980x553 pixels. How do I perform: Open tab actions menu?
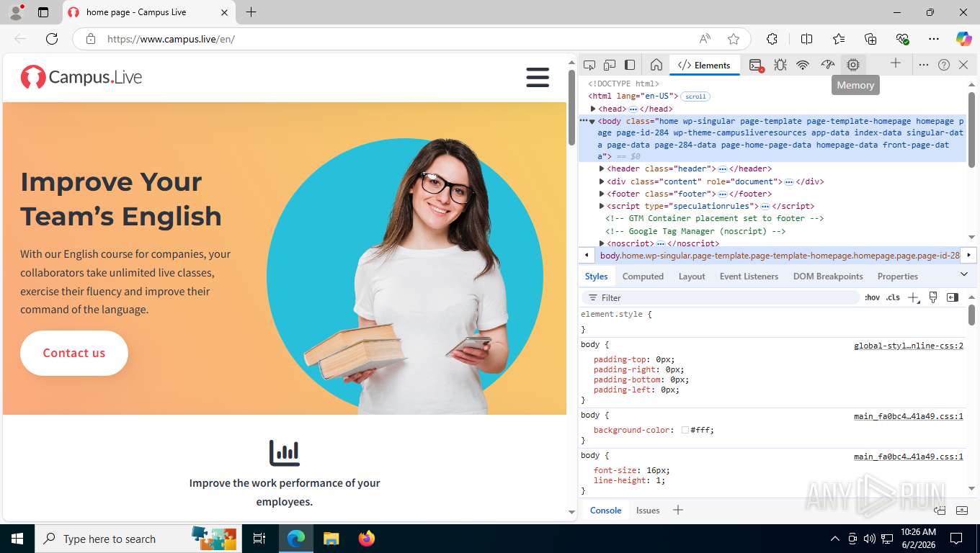pyautogui.click(x=43, y=12)
